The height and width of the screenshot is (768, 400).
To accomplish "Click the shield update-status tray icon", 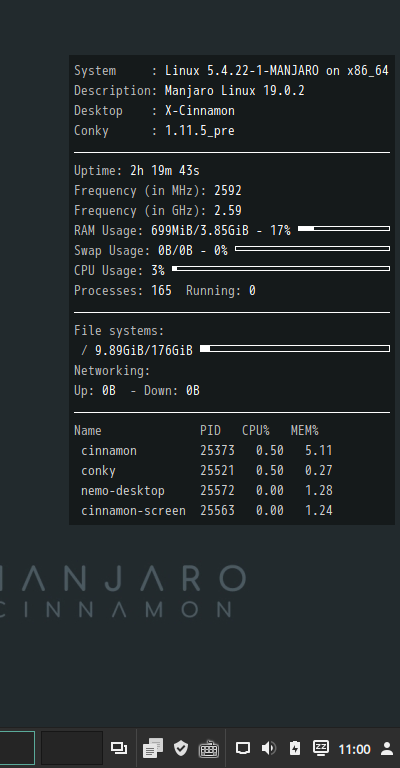I will 181,748.
